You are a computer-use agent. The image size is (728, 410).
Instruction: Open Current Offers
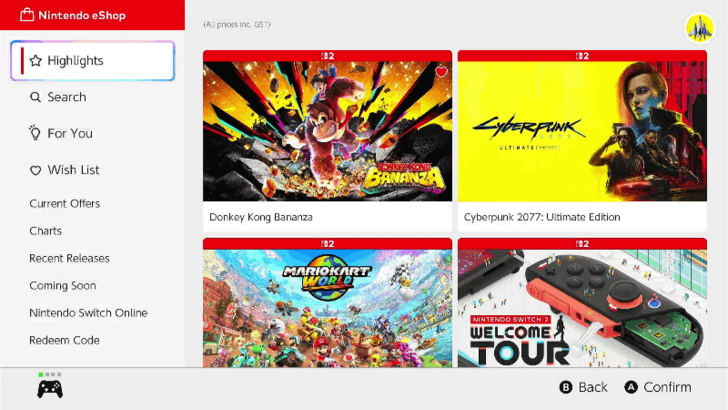click(x=65, y=203)
